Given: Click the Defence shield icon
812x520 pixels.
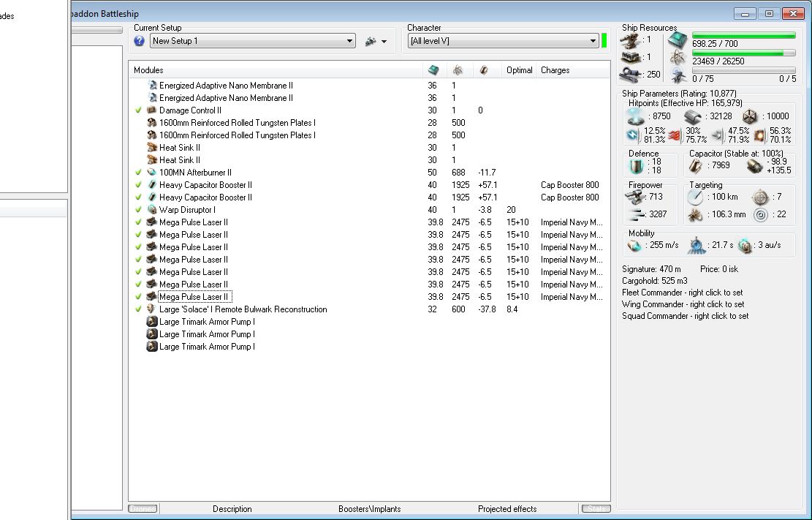Looking at the screenshot, I should pyautogui.click(x=635, y=167).
